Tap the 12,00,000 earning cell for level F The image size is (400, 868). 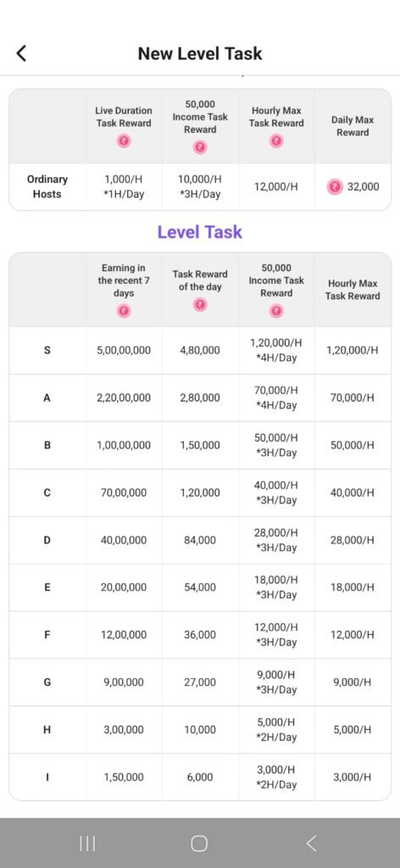click(124, 635)
